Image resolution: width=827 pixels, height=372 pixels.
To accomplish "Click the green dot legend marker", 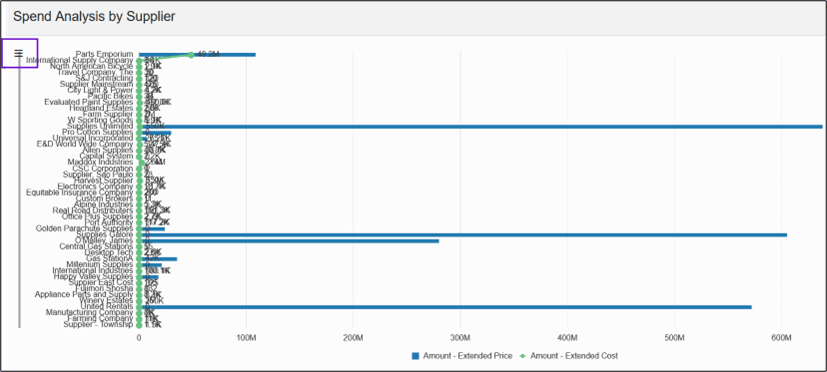I will point(523,356).
